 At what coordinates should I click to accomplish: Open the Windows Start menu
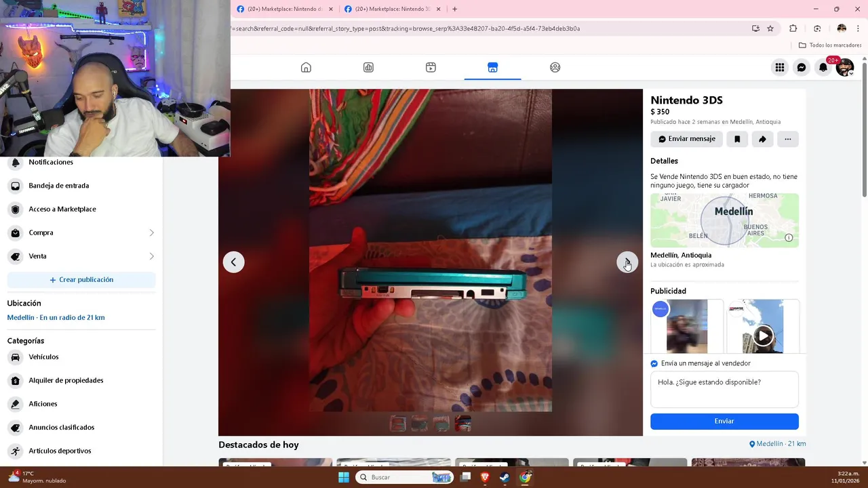[344, 477]
